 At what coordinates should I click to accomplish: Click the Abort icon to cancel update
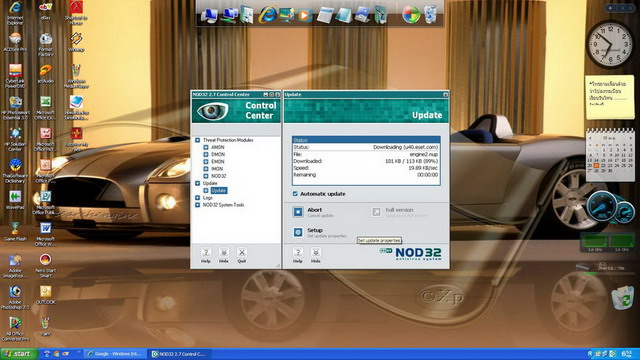coord(298,212)
